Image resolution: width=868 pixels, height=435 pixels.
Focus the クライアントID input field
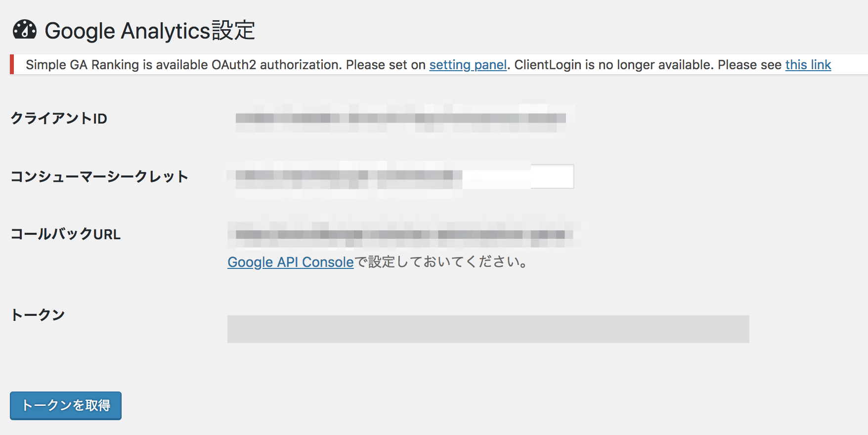coord(401,119)
